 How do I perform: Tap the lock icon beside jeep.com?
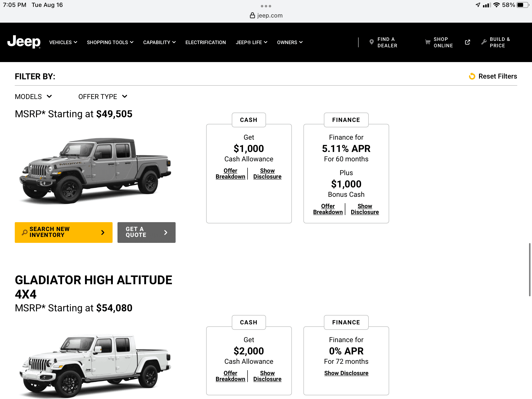tap(252, 16)
